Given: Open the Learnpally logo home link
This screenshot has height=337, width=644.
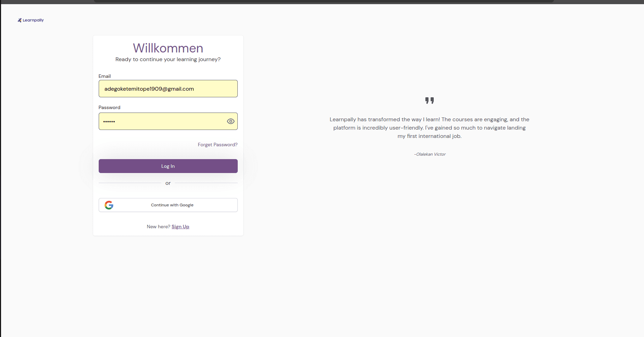Looking at the screenshot, I should [31, 20].
